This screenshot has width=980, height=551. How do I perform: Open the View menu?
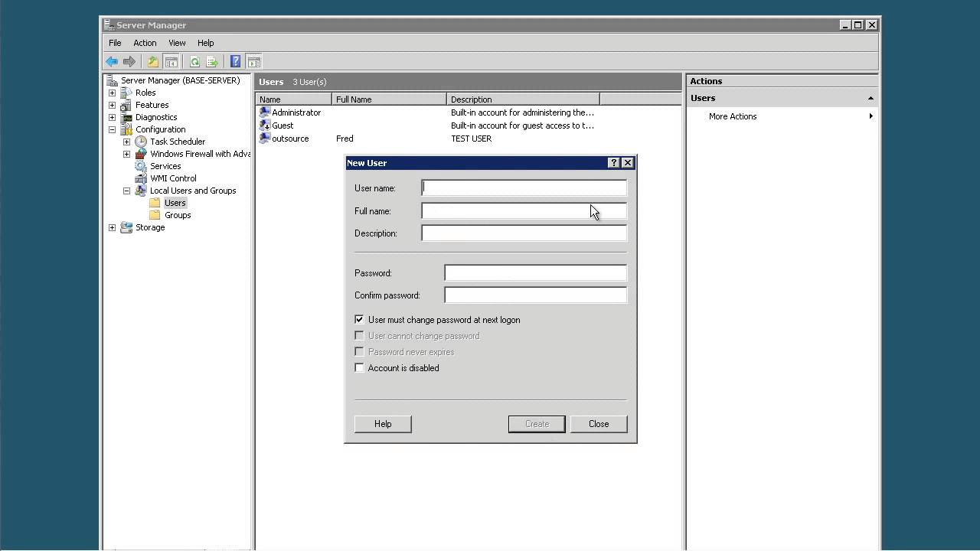[177, 43]
